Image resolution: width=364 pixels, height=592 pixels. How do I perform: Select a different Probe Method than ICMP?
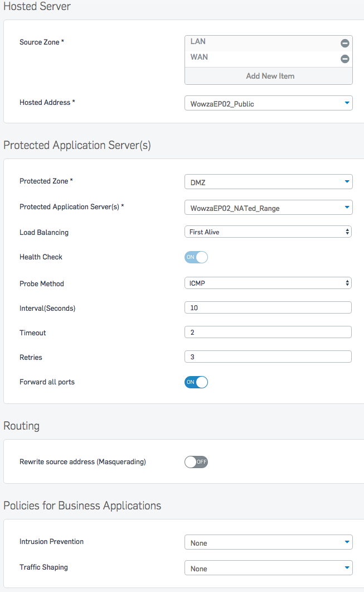coord(268,283)
